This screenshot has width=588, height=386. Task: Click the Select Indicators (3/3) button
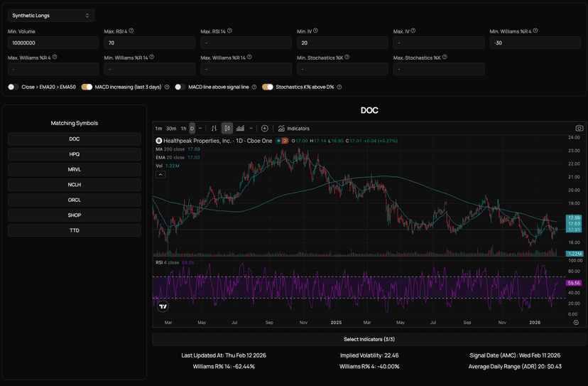(369, 340)
